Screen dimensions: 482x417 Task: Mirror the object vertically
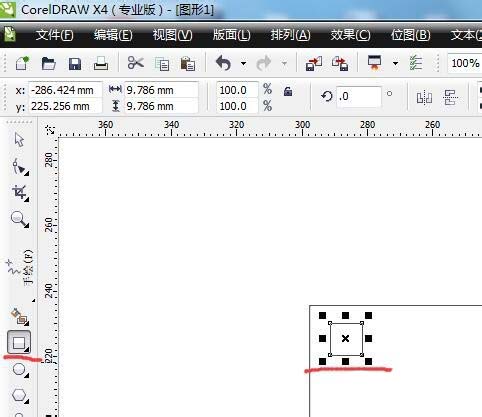click(450, 98)
